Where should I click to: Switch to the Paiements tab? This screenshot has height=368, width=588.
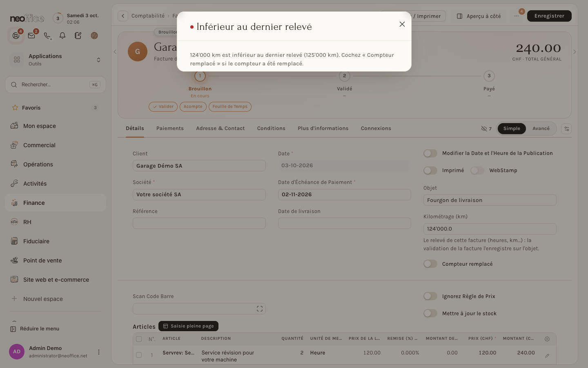(x=170, y=128)
